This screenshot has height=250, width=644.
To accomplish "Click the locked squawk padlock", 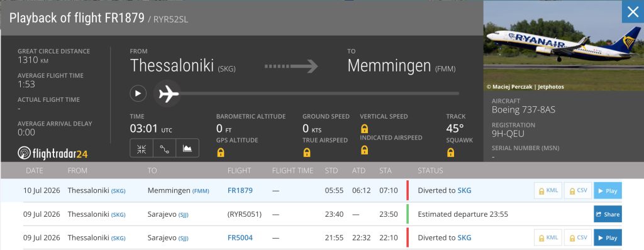I will [450, 153].
